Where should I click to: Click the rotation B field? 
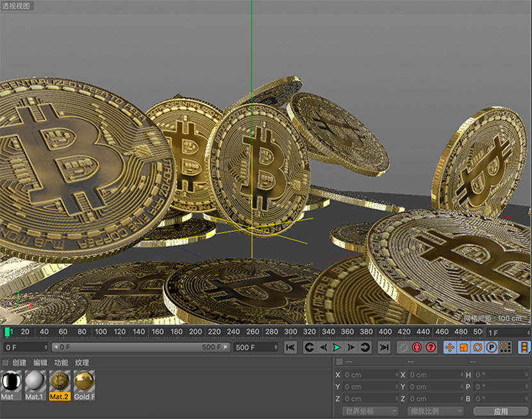pos(501,398)
